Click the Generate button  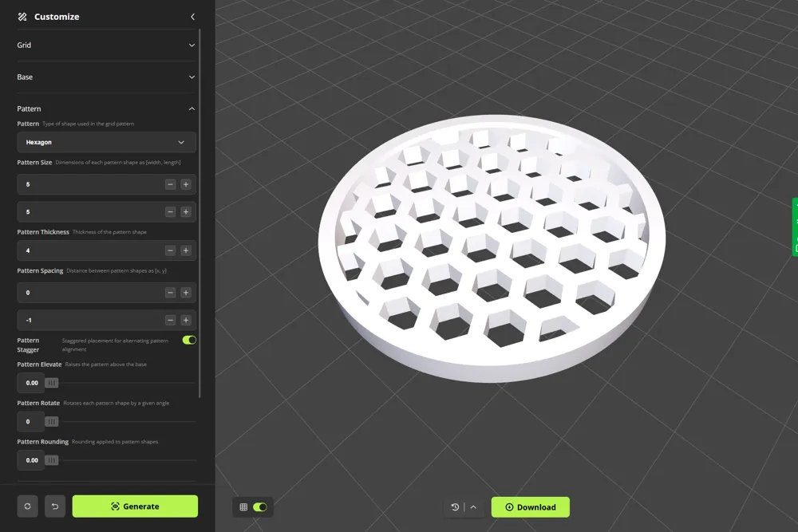pos(135,506)
